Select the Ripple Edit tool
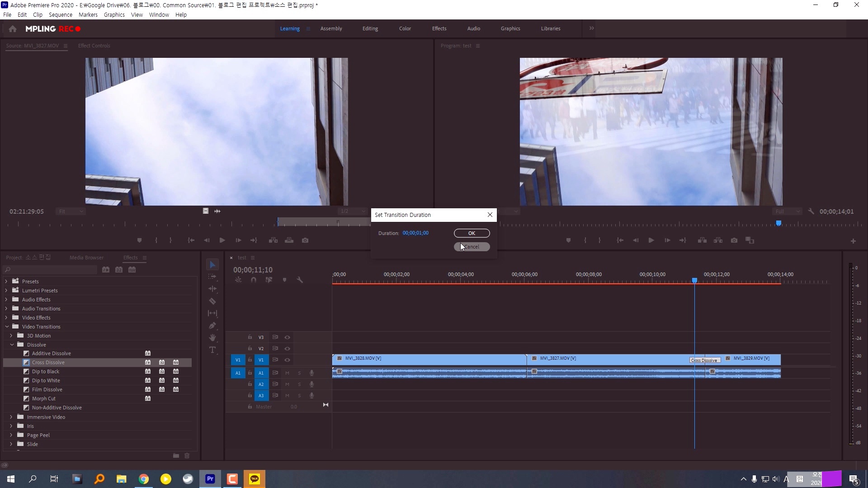The height and width of the screenshot is (488, 868). tap(212, 289)
